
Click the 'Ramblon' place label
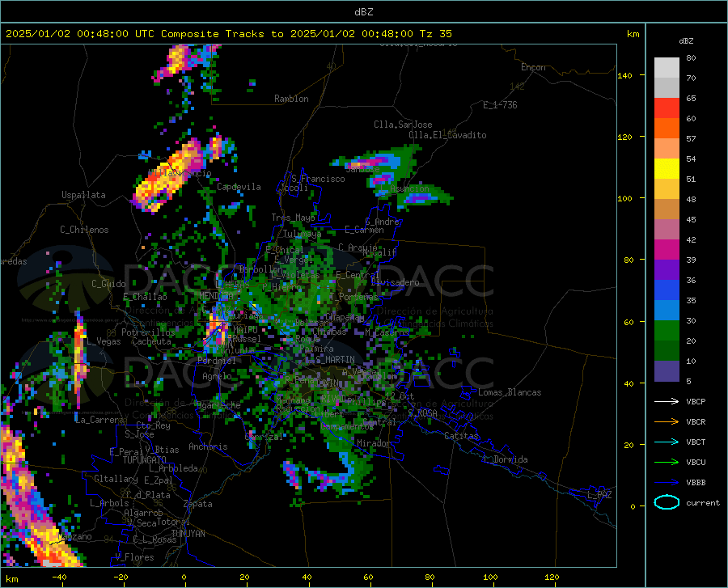click(291, 99)
